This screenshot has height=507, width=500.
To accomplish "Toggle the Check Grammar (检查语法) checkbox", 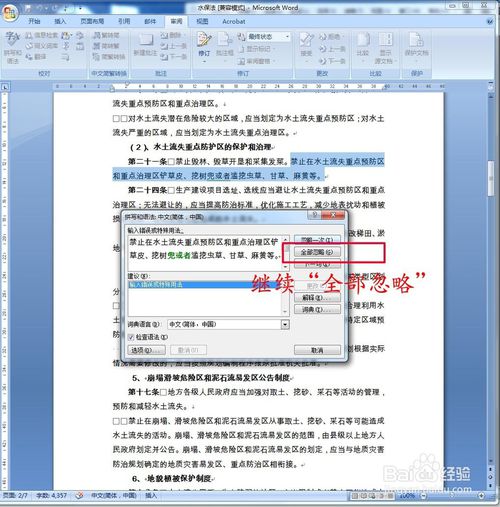I will [x=131, y=337].
